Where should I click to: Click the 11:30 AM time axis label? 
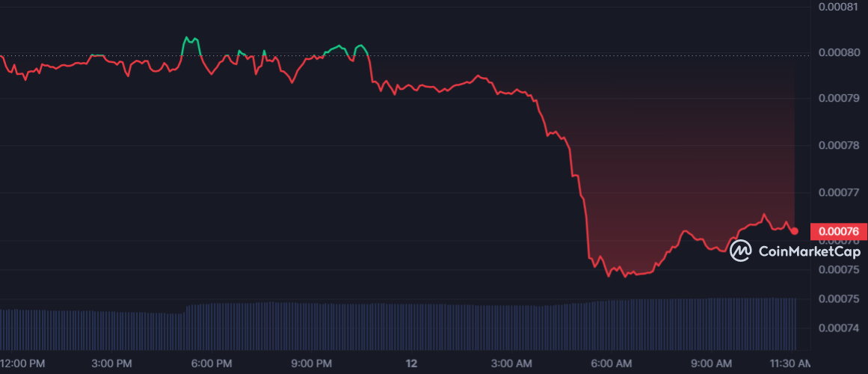coord(791,364)
